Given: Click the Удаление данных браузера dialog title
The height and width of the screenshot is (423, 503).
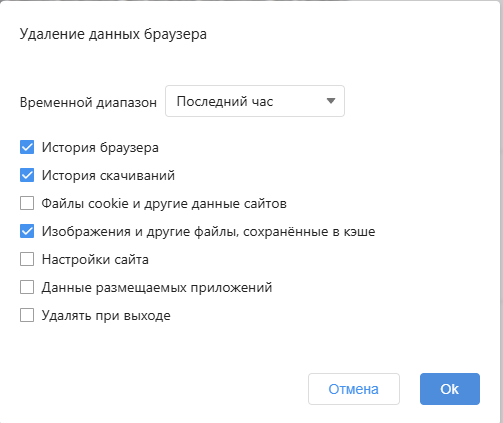Looking at the screenshot, I should (113, 34).
